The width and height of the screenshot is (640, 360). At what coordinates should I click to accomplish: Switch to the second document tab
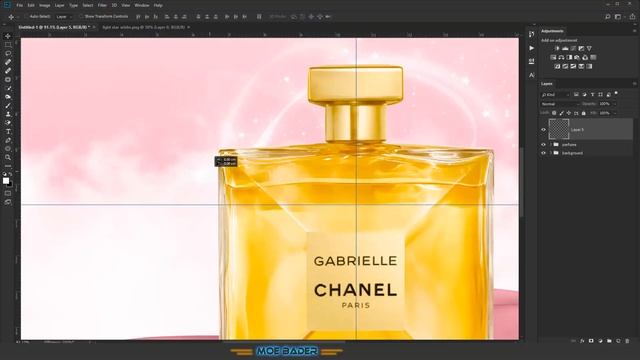click(143, 27)
